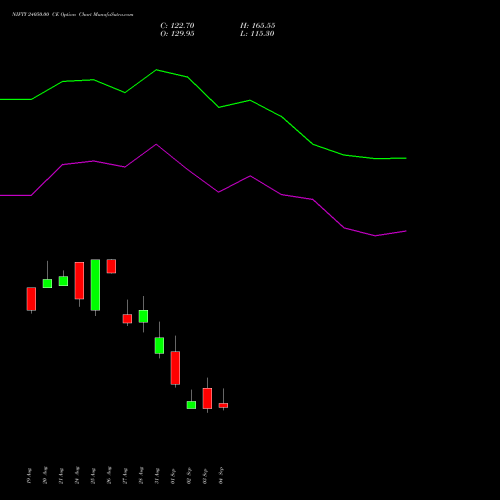The image size is (500, 500).
Task: Click the large red candlestick on 01 Sep
Action: (175, 368)
